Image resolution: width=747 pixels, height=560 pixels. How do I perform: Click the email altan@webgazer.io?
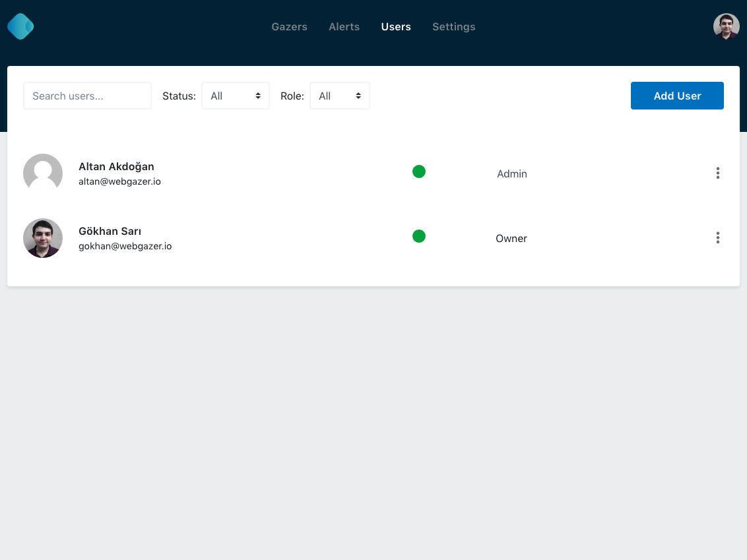[119, 181]
